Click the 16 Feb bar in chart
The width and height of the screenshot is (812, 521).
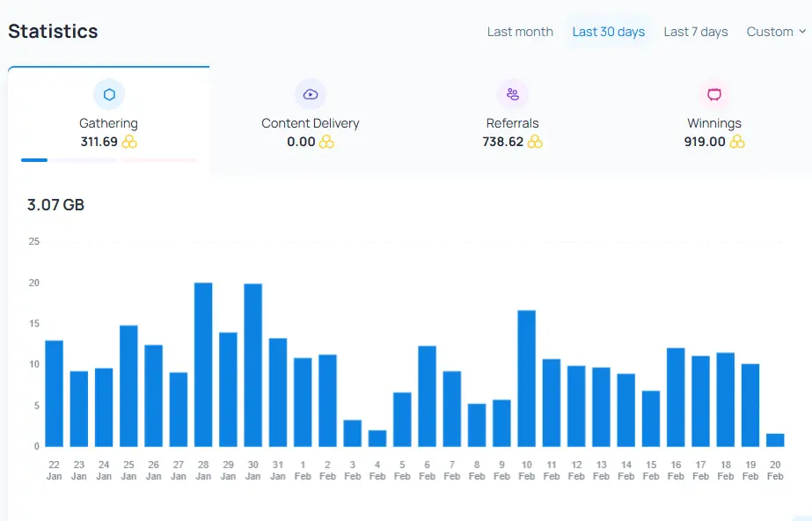click(x=676, y=397)
